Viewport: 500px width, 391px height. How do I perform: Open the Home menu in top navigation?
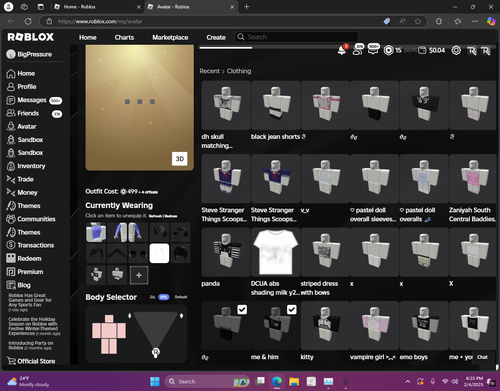(x=88, y=37)
